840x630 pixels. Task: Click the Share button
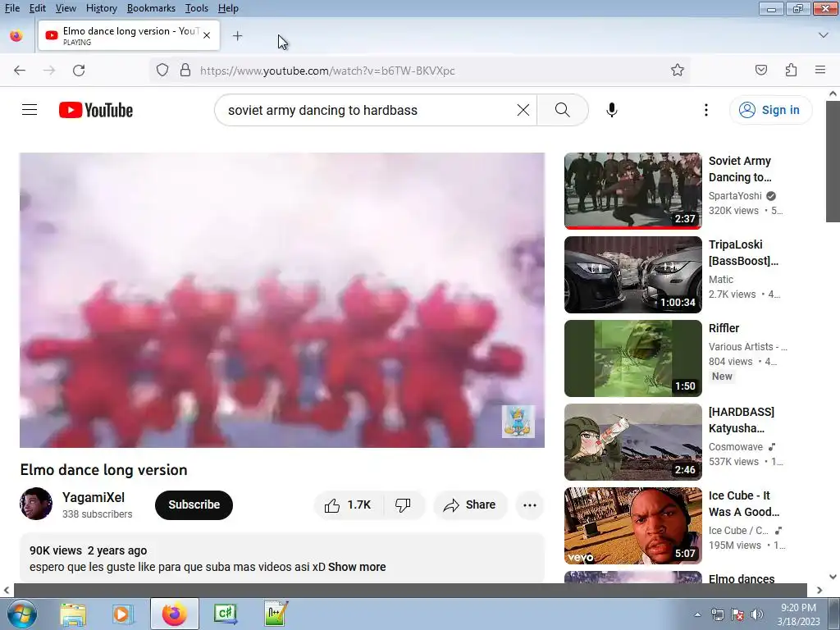coord(470,504)
